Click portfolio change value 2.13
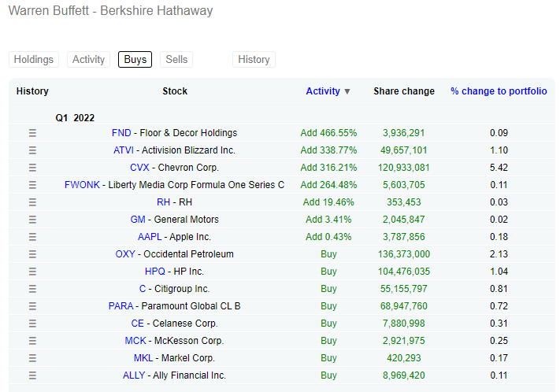This screenshot has height=392, width=560. click(x=499, y=254)
